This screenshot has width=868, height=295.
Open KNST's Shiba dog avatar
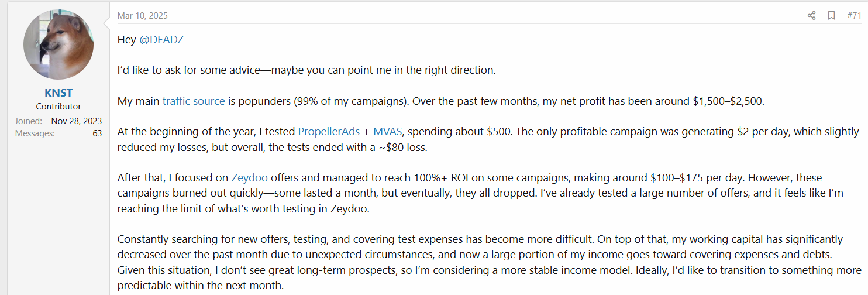click(58, 44)
